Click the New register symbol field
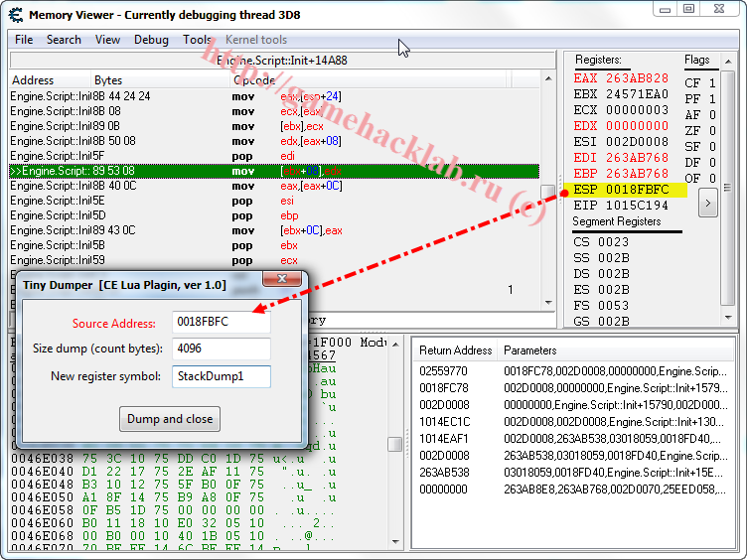This screenshot has height=560, width=747. pyautogui.click(x=222, y=376)
